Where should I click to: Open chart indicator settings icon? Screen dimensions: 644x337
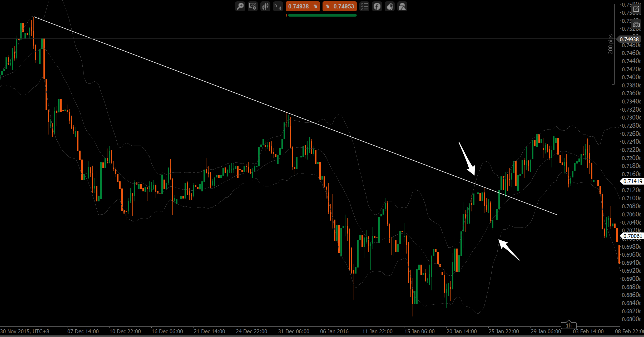253,6
